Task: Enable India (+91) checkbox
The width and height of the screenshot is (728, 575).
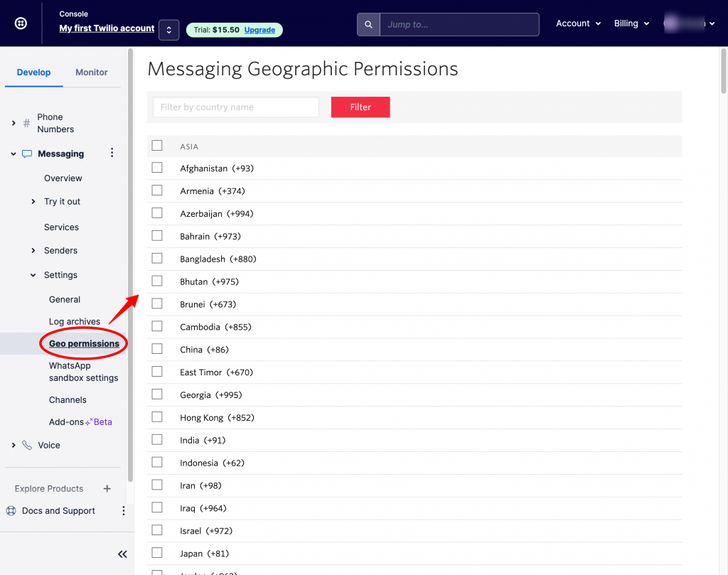Action: tap(157, 439)
